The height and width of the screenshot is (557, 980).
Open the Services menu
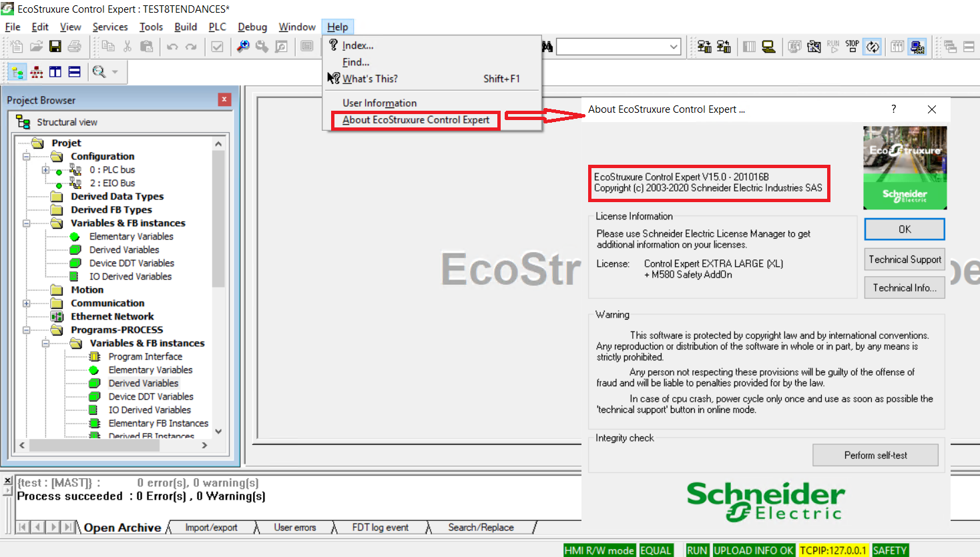point(110,27)
